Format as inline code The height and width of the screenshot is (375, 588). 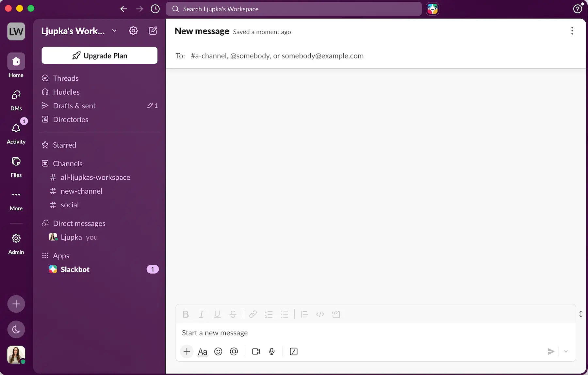(x=320, y=314)
